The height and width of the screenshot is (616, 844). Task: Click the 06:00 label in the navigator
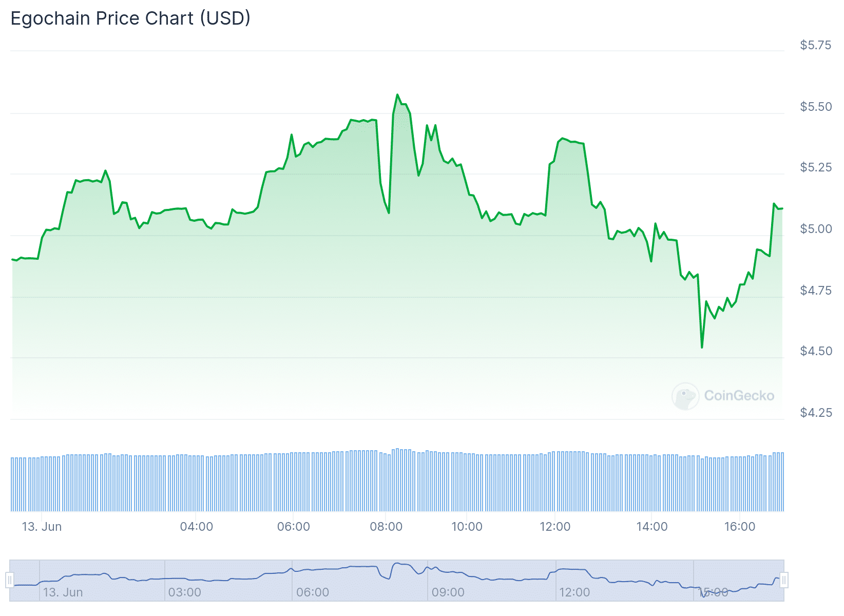click(x=313, y=592)
